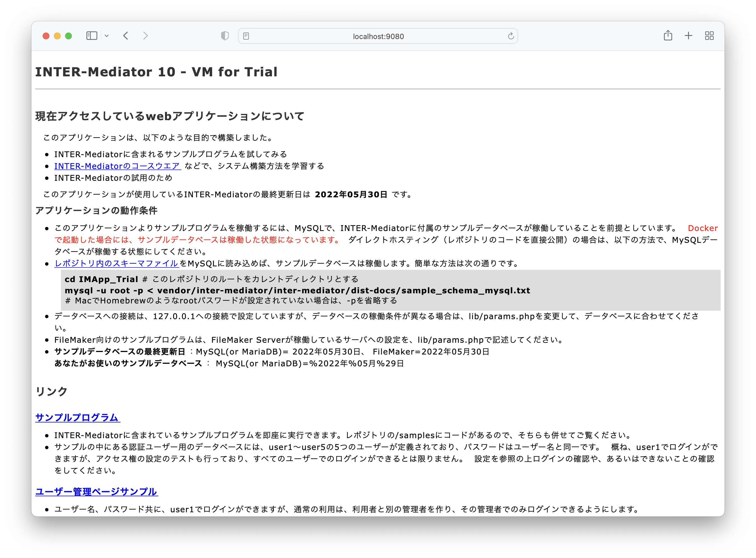756x558 pixels.
Task: Toggle the Safari sidebar icon
Action: click(91, 36)
